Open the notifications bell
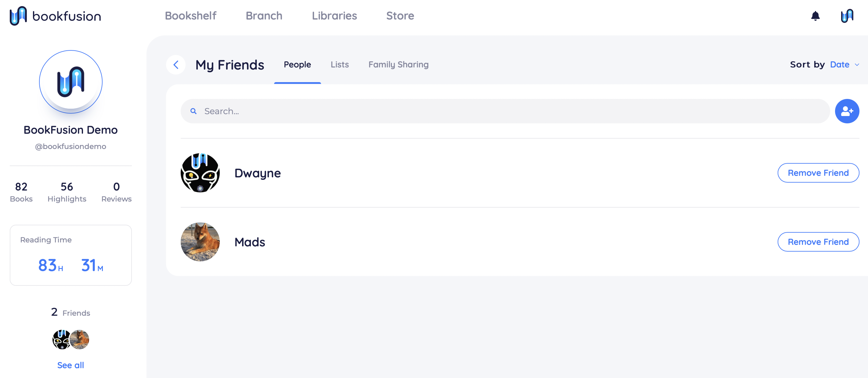Viewport: 868px width, 378px height. point(815,16)
